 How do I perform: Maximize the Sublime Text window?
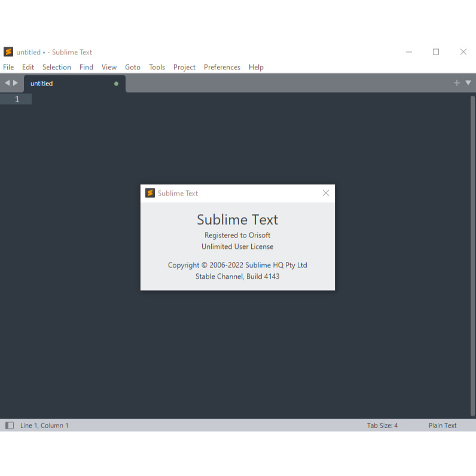(x=436, y=52)
